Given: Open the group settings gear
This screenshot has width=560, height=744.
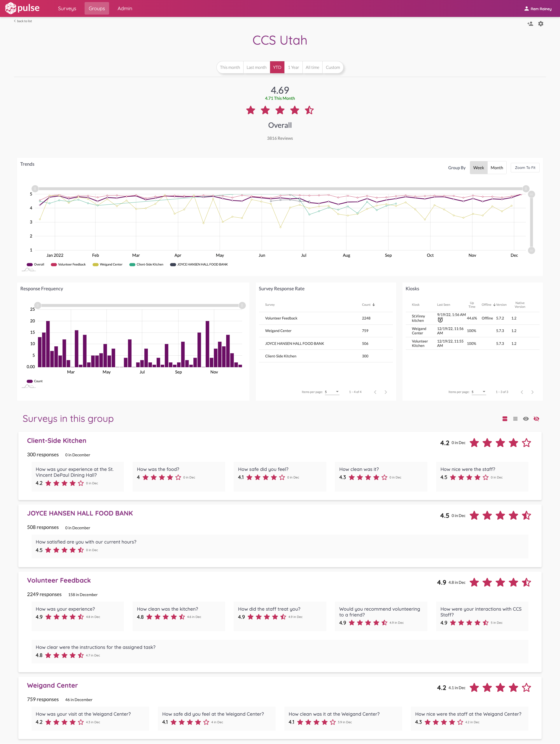Looking at the screenshot, I should [x=541, y=24].
